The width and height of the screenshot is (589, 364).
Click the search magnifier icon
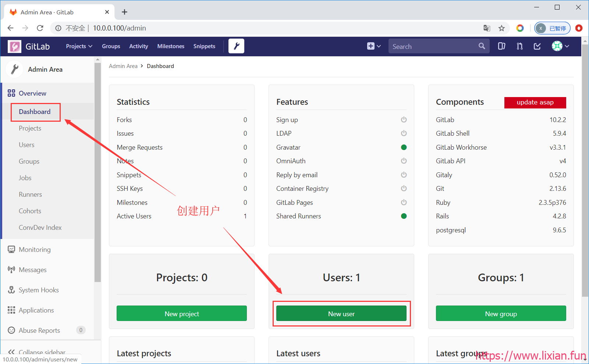(x=482, y=46)
